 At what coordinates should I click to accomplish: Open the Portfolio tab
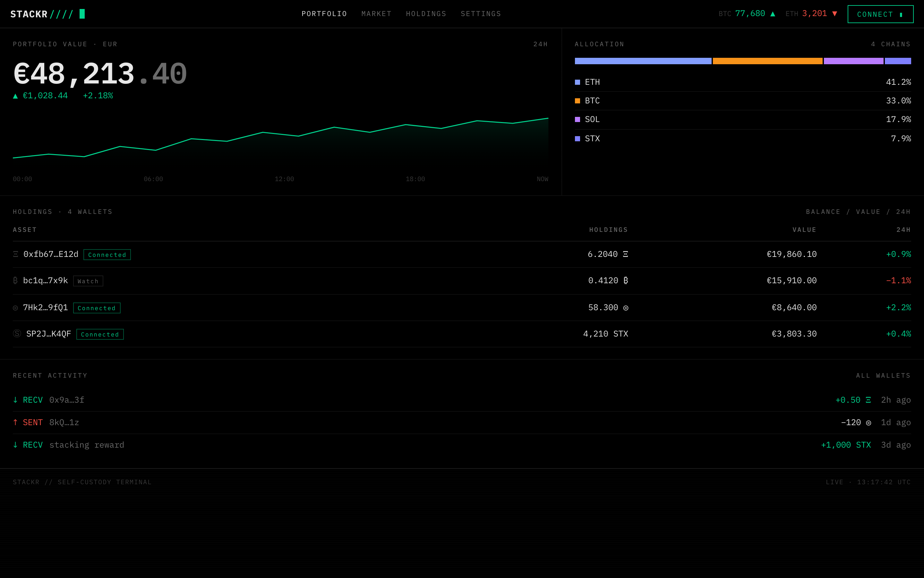tap(324, 14)
